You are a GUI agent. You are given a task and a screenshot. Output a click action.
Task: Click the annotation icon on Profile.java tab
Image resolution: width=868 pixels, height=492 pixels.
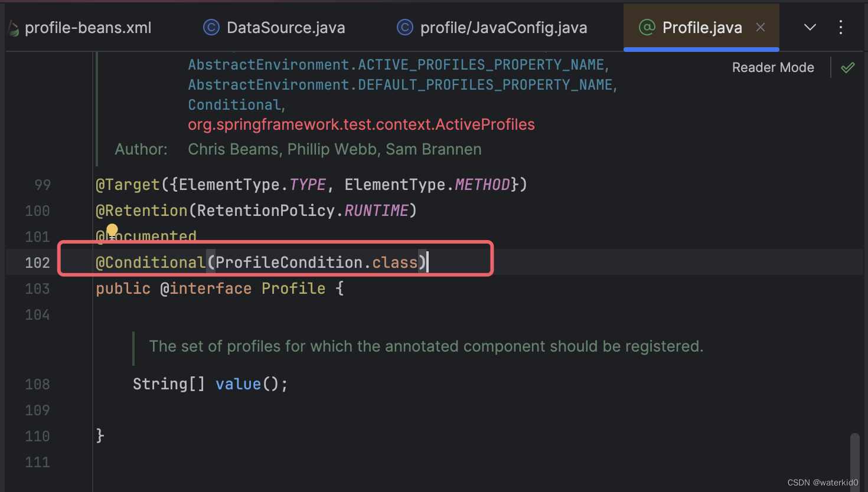pyautogui.click(x=647, y=27)
